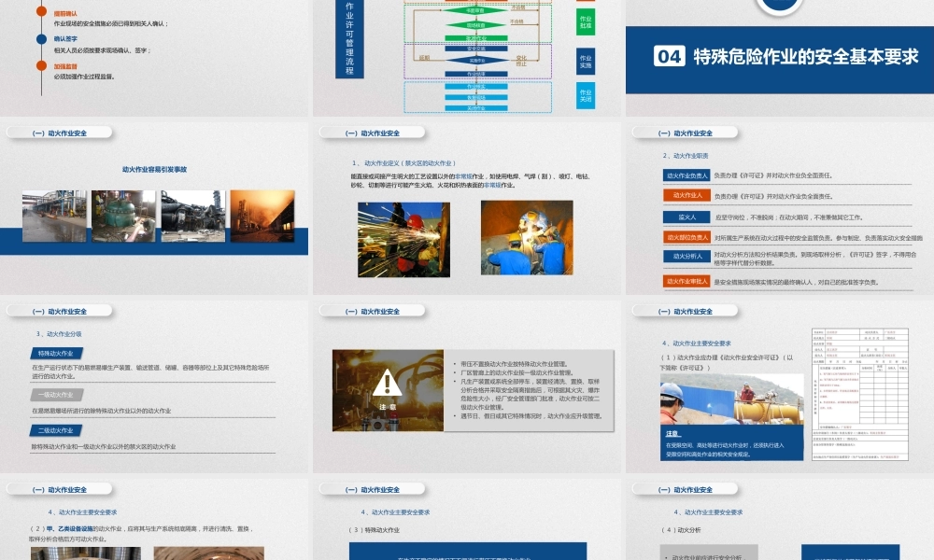The image size is (934, 560).
Task: Open the burnt wreckage black-and-white photo
Action: (x=193, y=216)
